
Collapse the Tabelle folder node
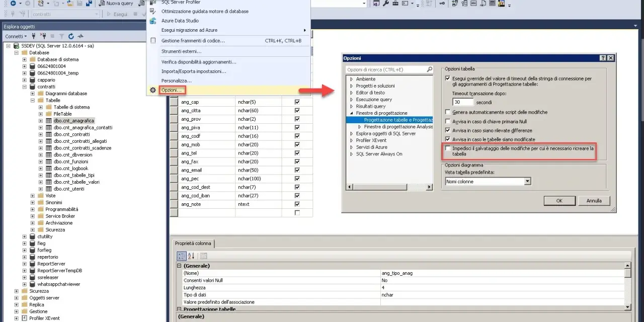33,100
